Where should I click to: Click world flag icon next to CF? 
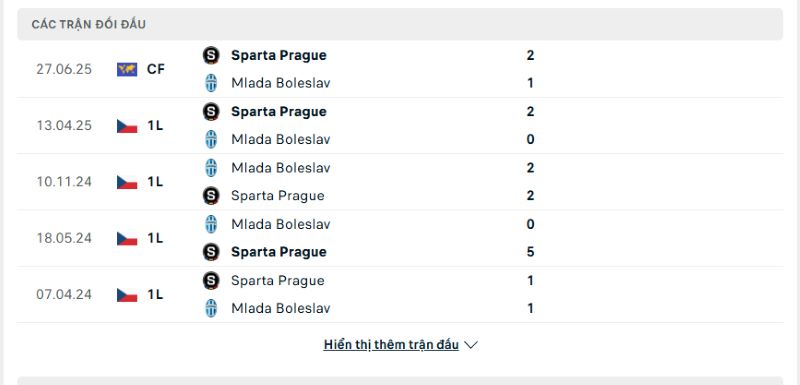click(x=127, y=69)
